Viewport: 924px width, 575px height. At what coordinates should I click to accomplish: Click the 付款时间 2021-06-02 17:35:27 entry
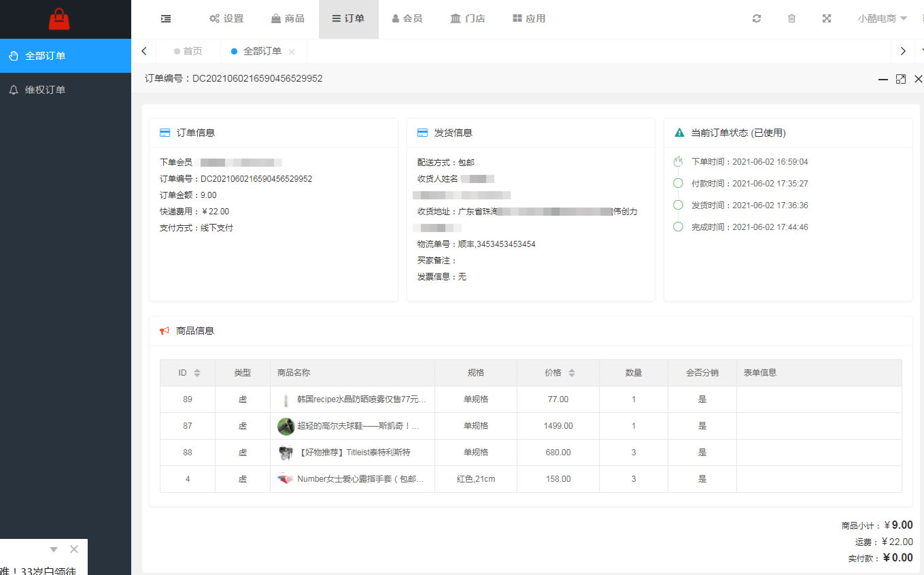tap(749, 184)
